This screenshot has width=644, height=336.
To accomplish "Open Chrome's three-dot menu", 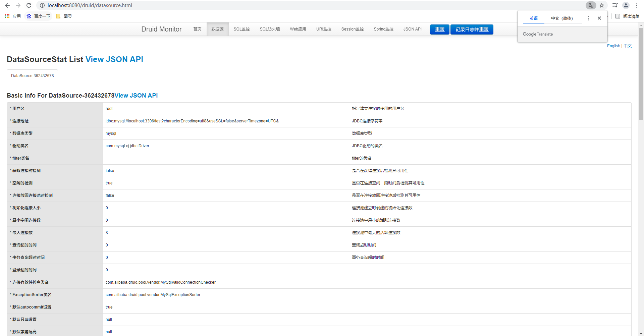I will pyautogui.click(x=637, y=5).
